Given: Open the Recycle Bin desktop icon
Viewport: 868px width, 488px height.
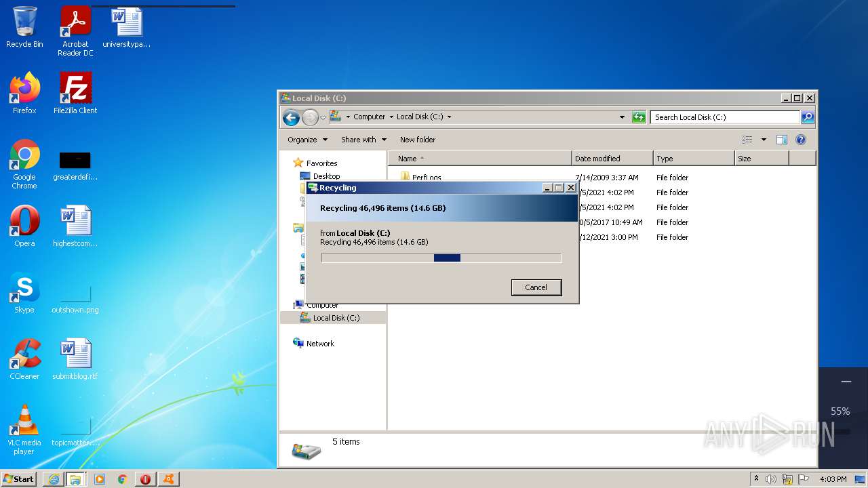Looking at the screenshot, I should point(24,27).
